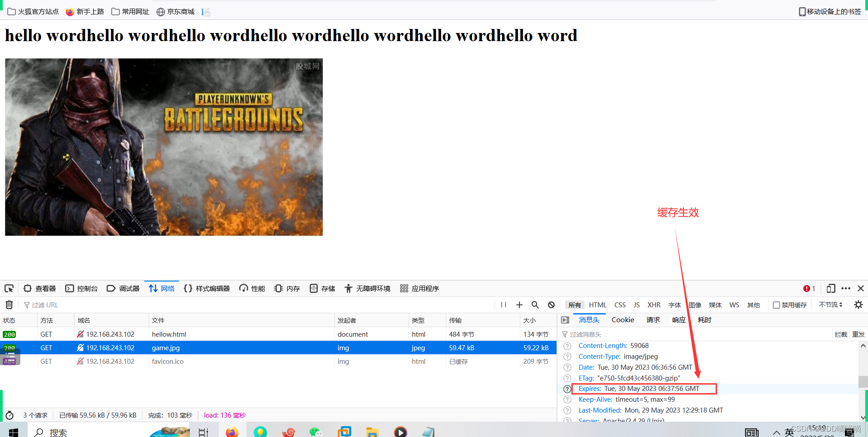Image resolution: width=868 pixels, height=437 pixels.
Task: Click help icon beside ETag header
Action: [567, 378]
